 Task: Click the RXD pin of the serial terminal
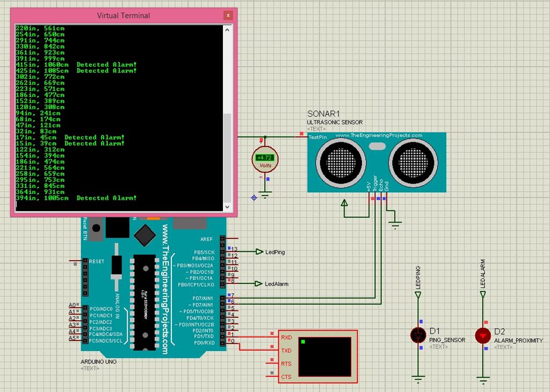286,337
